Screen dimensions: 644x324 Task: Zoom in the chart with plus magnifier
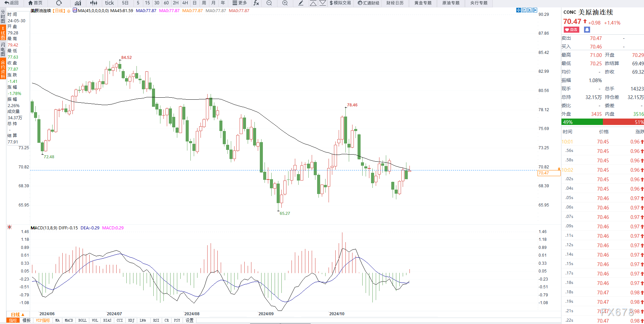coord(285,3)
